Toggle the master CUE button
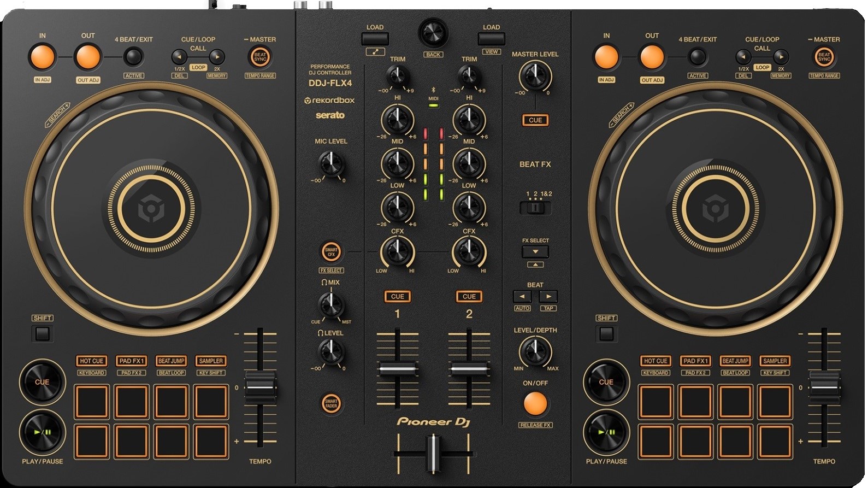 (x=535, y=120)
